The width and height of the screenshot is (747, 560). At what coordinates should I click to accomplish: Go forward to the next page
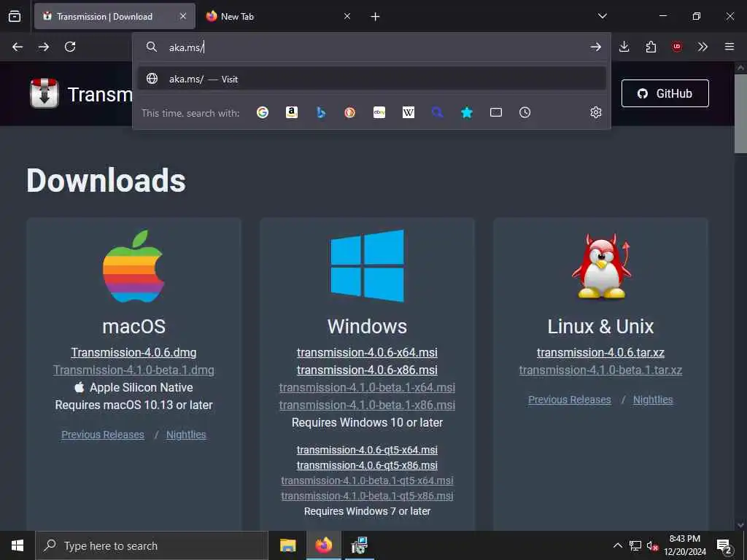[x=44, y=47]
